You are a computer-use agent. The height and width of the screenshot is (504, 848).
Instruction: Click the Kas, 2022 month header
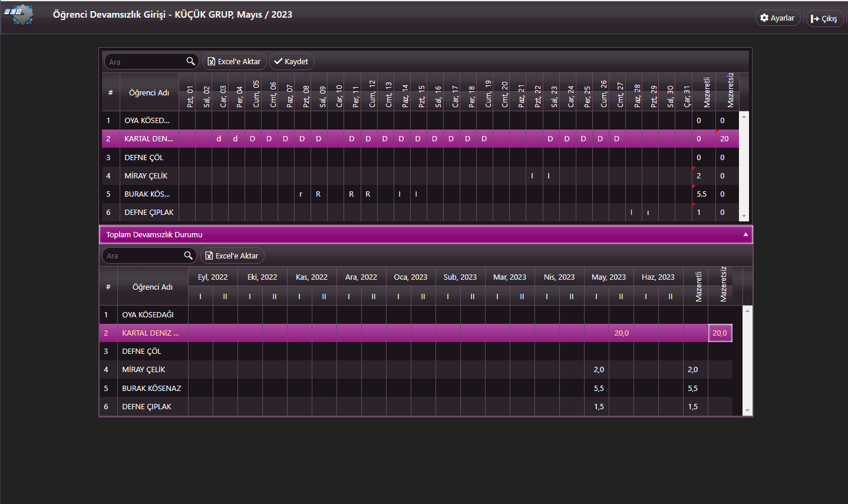[312, 277]
